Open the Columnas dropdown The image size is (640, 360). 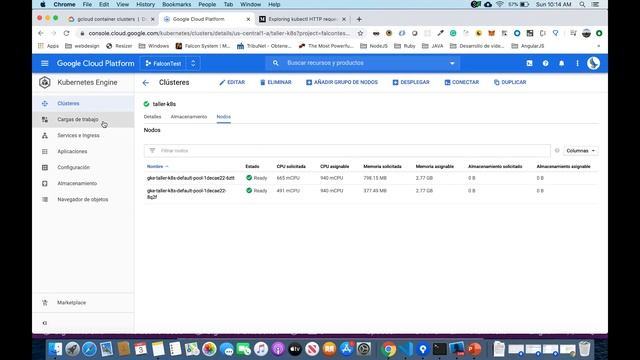click(580, 151)
